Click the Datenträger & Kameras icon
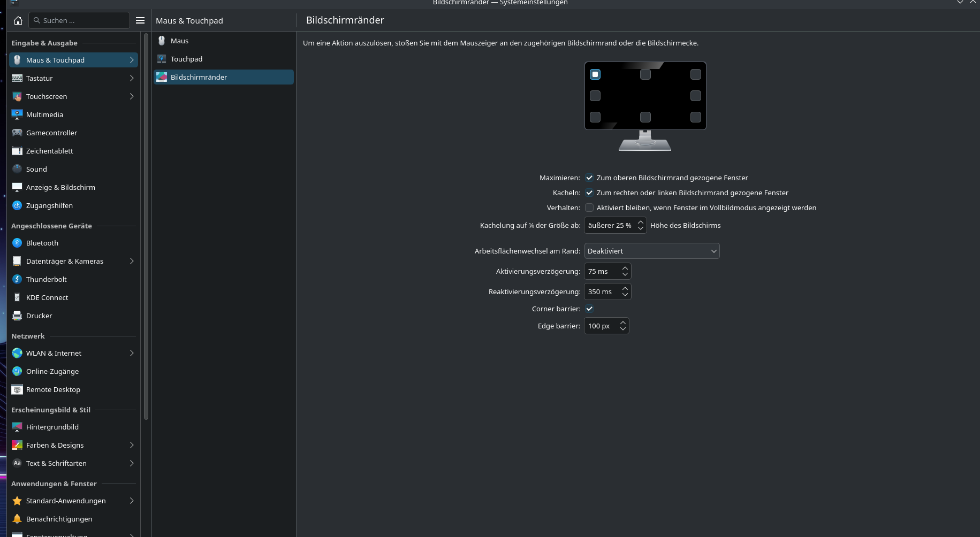 click(x=17, y=261)
